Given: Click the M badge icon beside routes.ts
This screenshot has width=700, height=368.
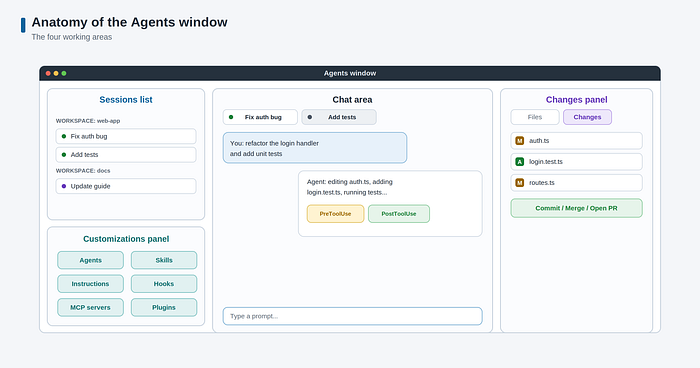Looking at the screenshot, I should (x=520, y=183).
